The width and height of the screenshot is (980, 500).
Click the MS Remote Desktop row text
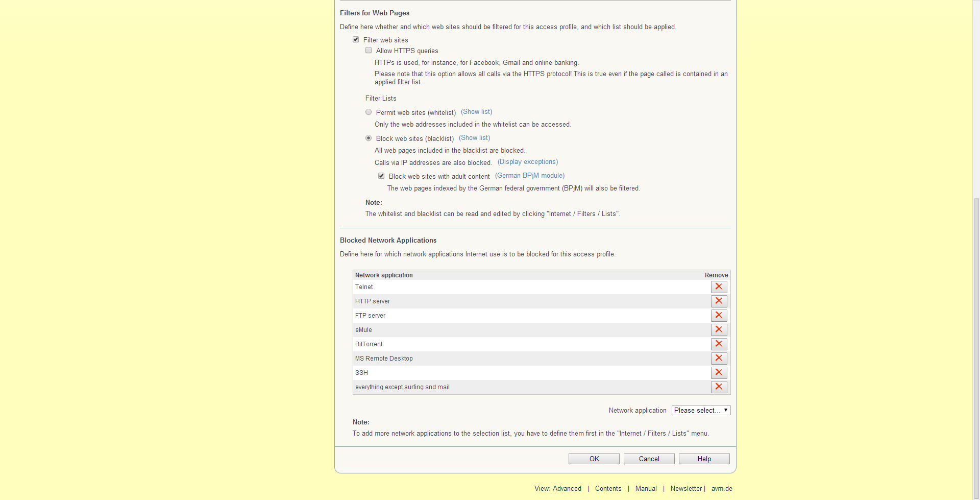[384, 359]
